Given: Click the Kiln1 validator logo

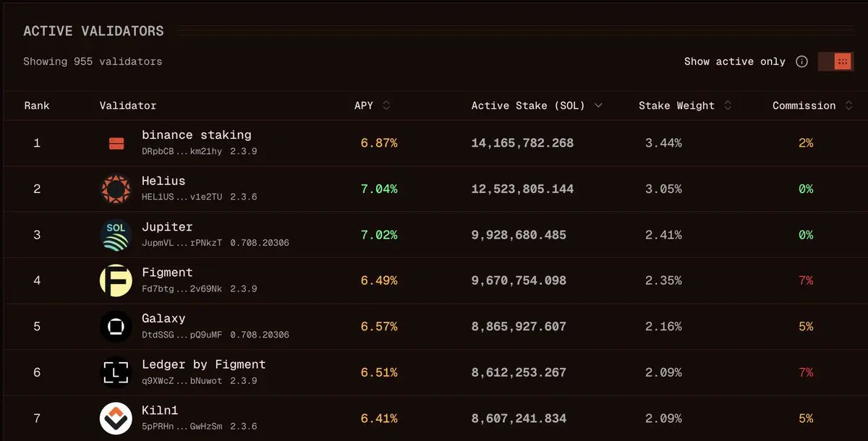Looking at the screenshot, I should pos(116,419).
